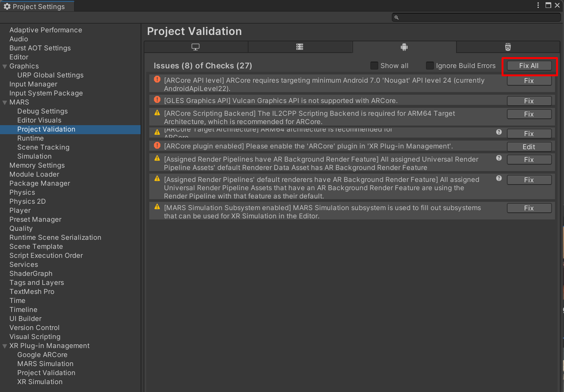Switch to the WebGL HTML5 platform tab
564x392 pixels.
click(508, 47)
